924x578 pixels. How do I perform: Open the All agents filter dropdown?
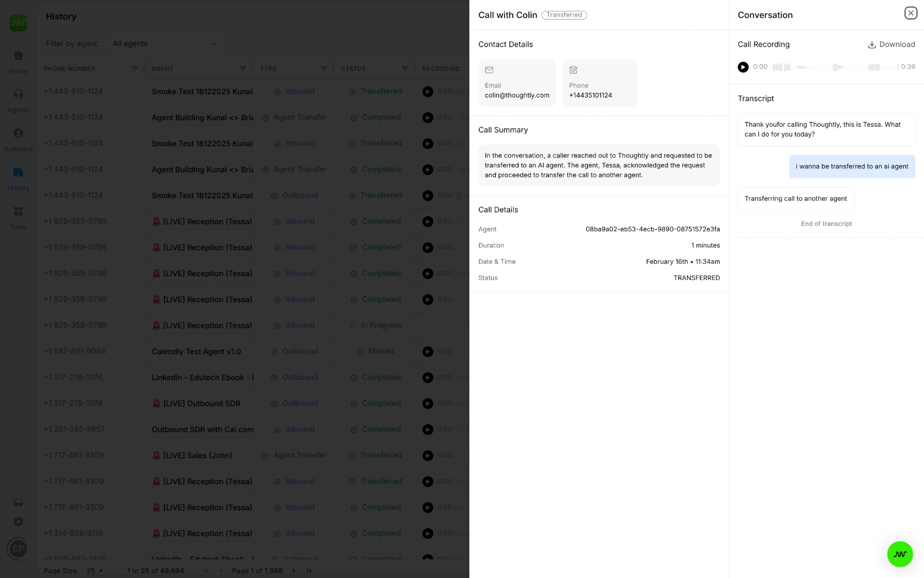pos(164,43)
